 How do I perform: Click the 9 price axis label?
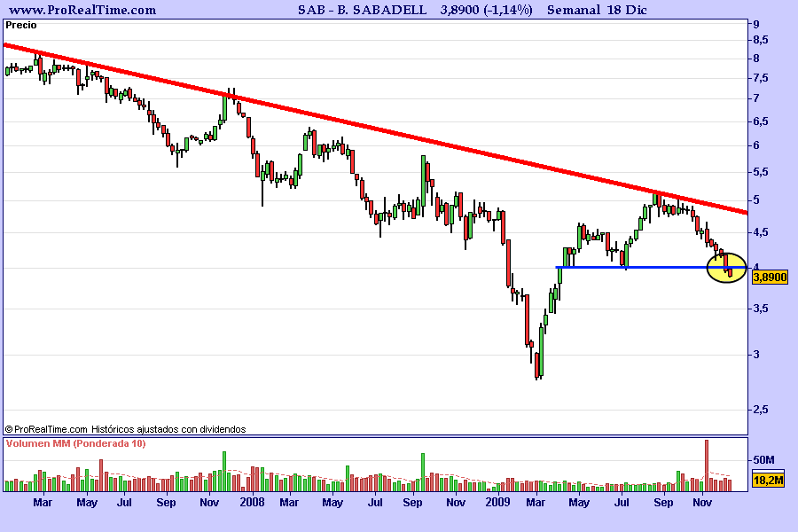coord(756,25)
